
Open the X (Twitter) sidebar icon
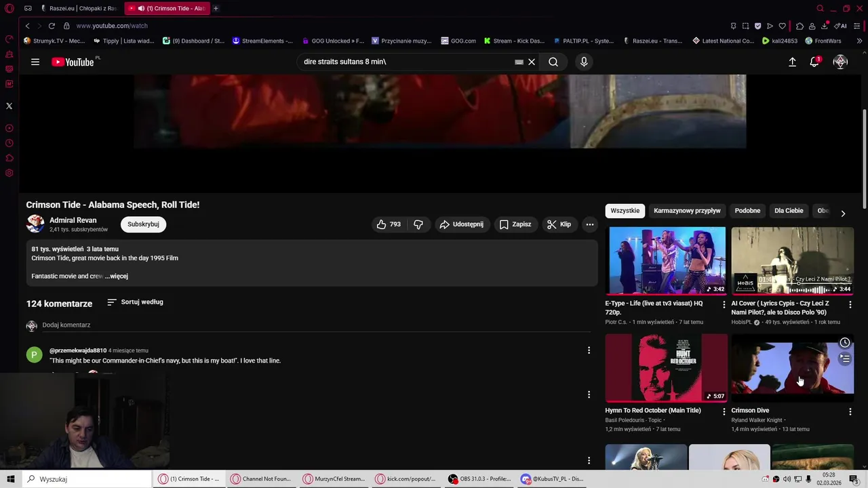tap(9, 106)
